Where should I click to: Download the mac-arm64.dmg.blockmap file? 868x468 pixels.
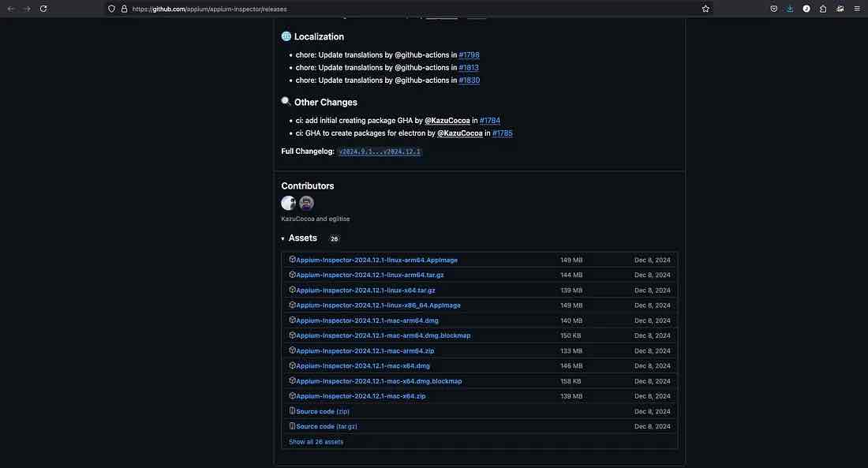pos(383,335)
